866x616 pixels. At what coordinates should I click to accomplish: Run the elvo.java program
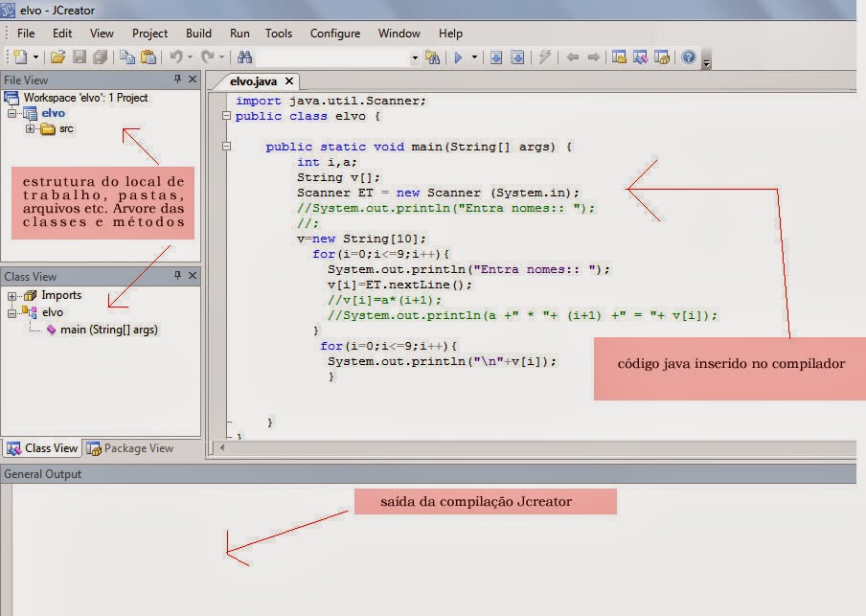point(457,57)
